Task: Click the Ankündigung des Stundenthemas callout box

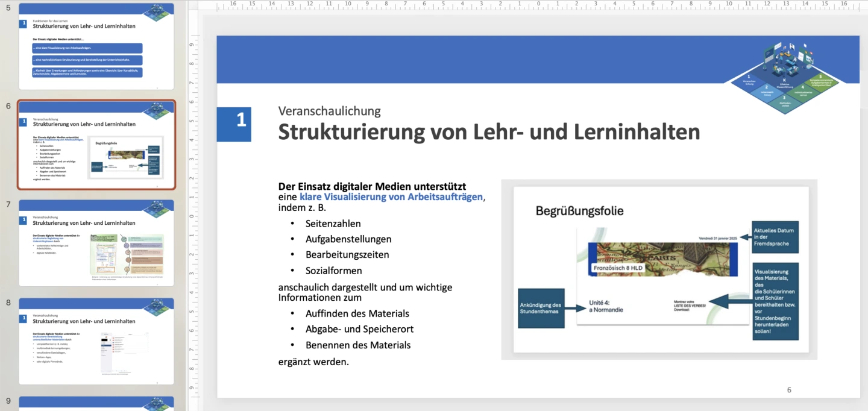Action: tap(541, 308)
